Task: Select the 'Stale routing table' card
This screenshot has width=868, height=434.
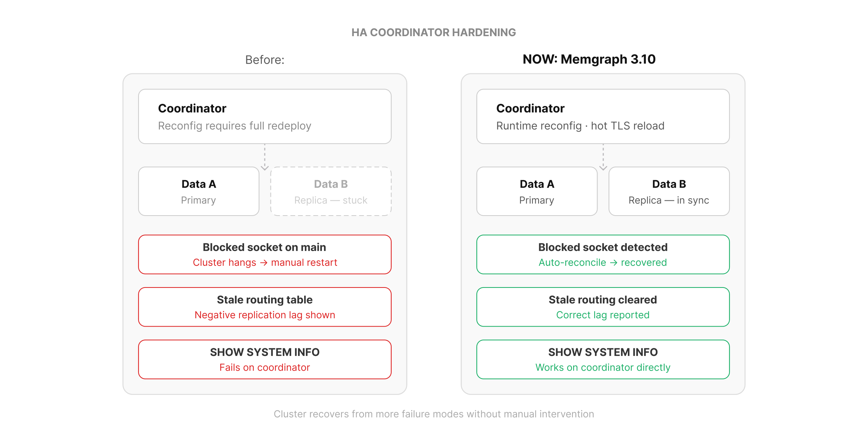Action: pyautogui.click(x=265, y=307)
